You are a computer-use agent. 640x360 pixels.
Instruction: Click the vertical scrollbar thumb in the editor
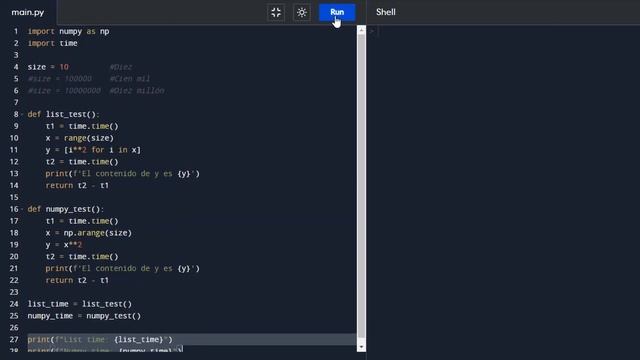[x=361, y=186]
